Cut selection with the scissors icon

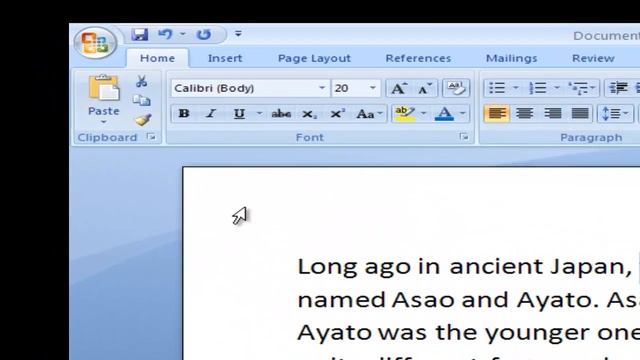[142, 81]
